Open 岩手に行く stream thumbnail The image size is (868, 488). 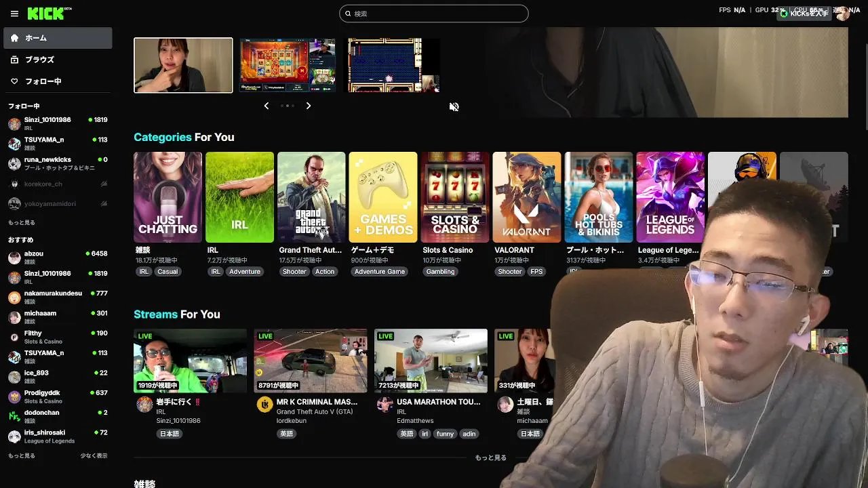(191, 361)
